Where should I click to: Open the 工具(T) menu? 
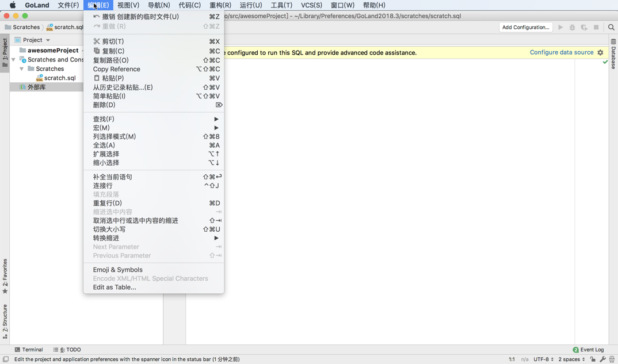pyautogui.click(x=281, y=5)
